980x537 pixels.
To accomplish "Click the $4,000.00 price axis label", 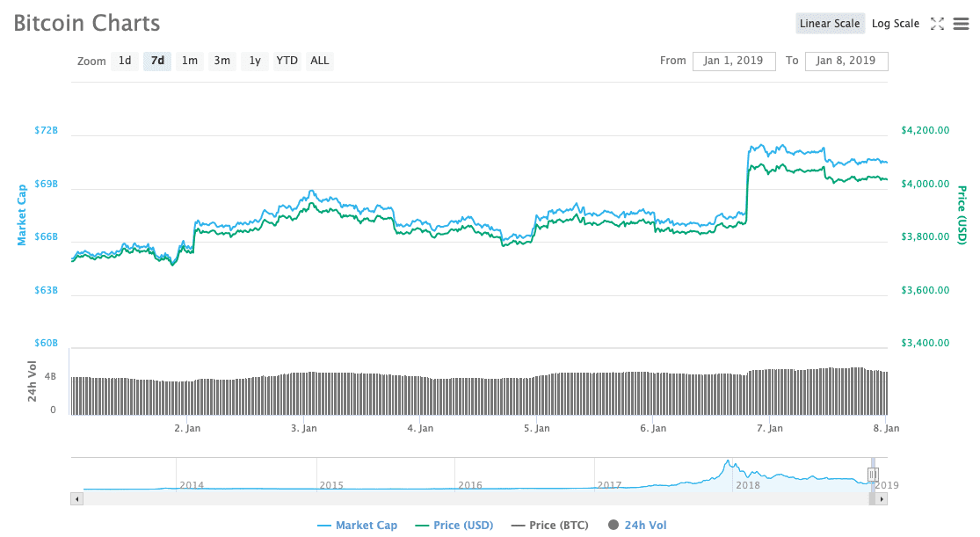I will coord(925,184).
